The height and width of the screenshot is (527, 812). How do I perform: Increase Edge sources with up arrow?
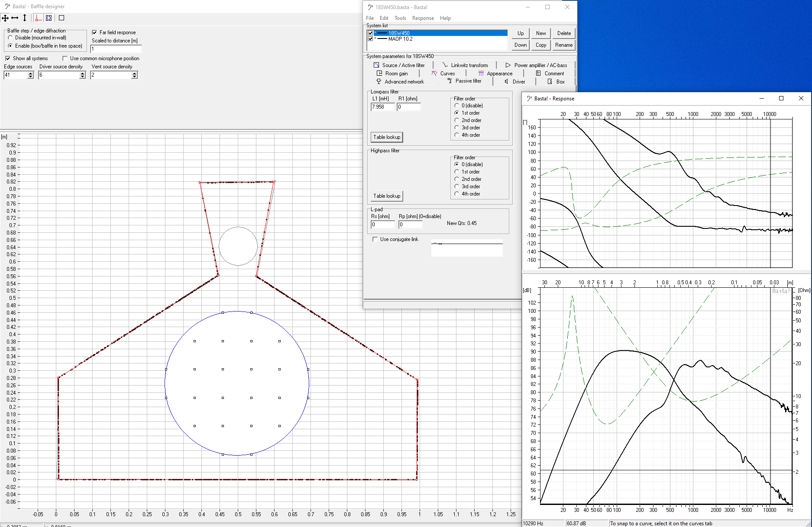pos(30,73)
